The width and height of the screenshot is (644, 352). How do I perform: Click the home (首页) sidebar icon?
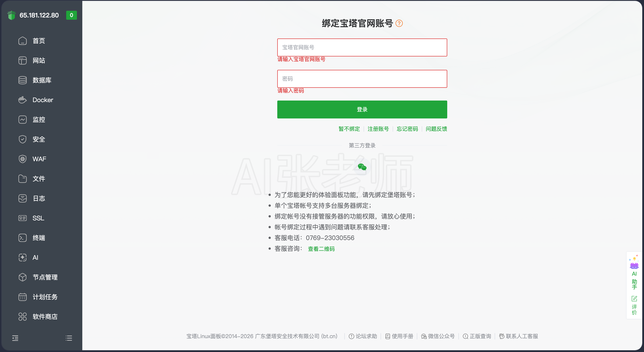click(x=23, y=41)
